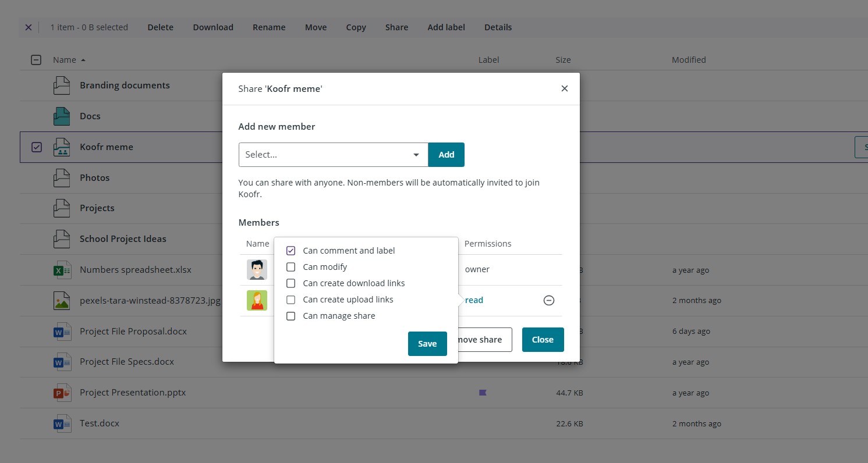Save the permission changes
Screen dimensions: 868x463
[x=427, y=344]
